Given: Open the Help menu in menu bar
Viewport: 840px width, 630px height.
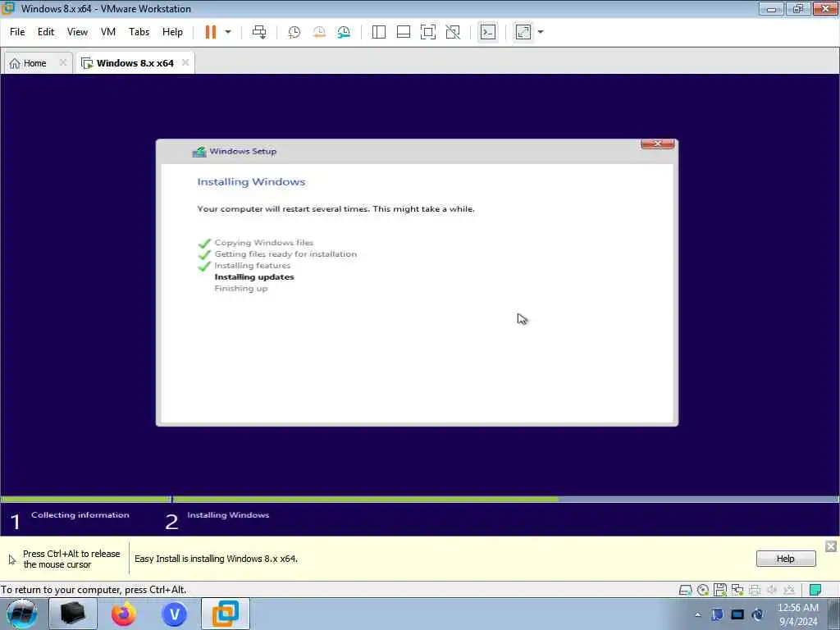Looking at the screenshot, I should pos(172,32).
